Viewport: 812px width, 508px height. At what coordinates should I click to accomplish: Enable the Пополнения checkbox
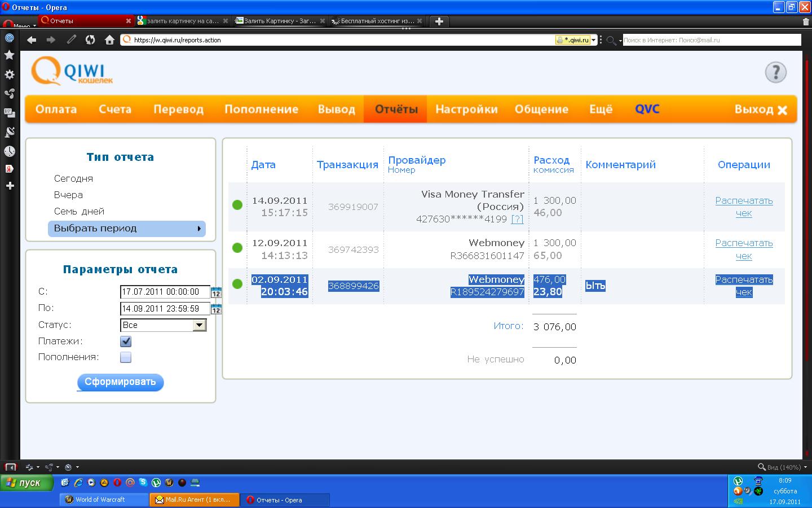(x=126, y=357)
